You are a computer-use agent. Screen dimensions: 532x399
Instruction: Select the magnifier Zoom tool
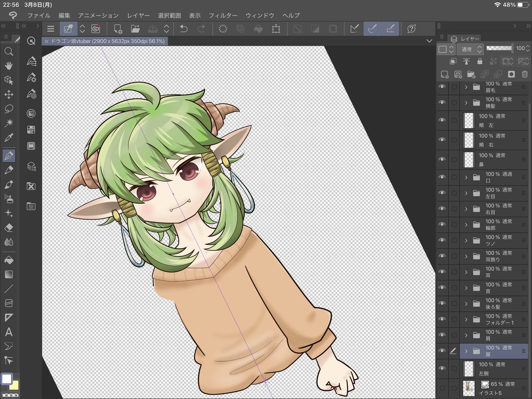coord(8,51)
